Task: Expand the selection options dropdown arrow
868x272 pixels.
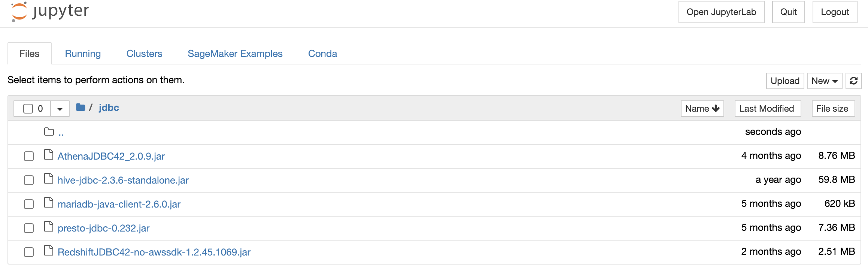Action: coord(60,109)
